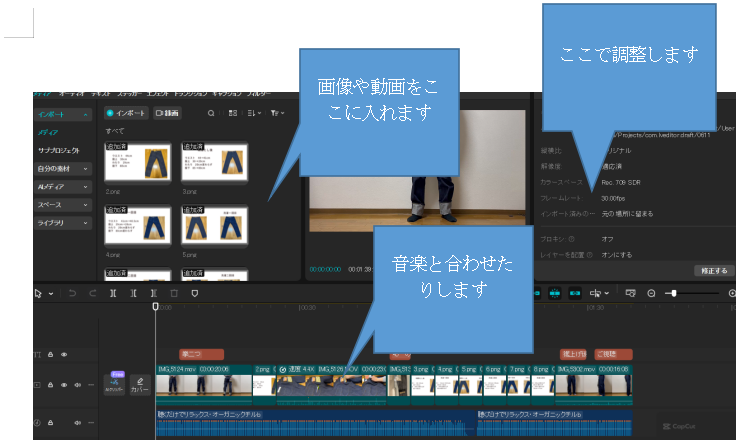Image resolution: width=736 pixels, height=440 pixels.
Task: Select the 8.png clip on timeline
Action: click(543, 385)
